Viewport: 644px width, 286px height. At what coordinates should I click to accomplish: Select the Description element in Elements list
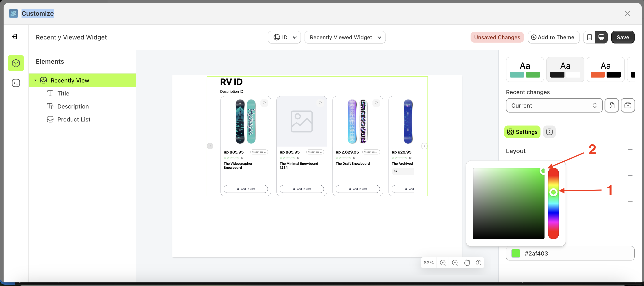coord(73,106)
